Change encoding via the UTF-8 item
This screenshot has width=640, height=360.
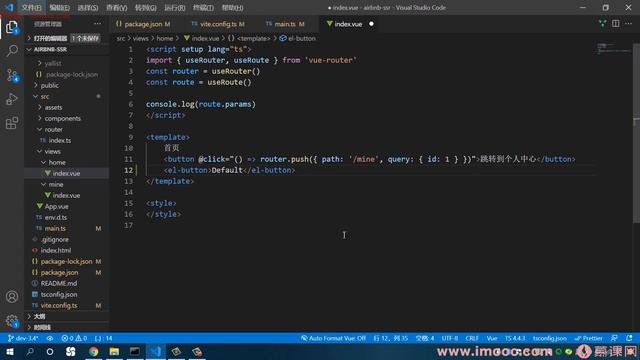(450, 338)
